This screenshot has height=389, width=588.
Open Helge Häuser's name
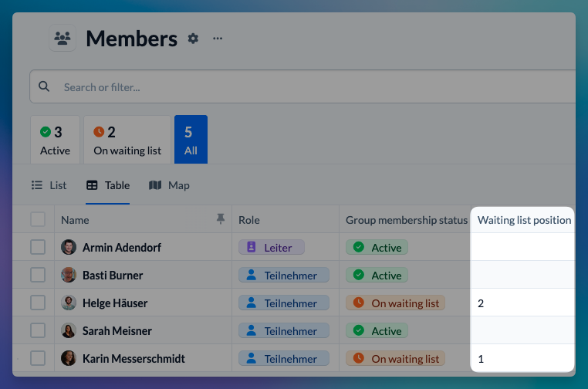pyautogui.click(x=115, y=303)
